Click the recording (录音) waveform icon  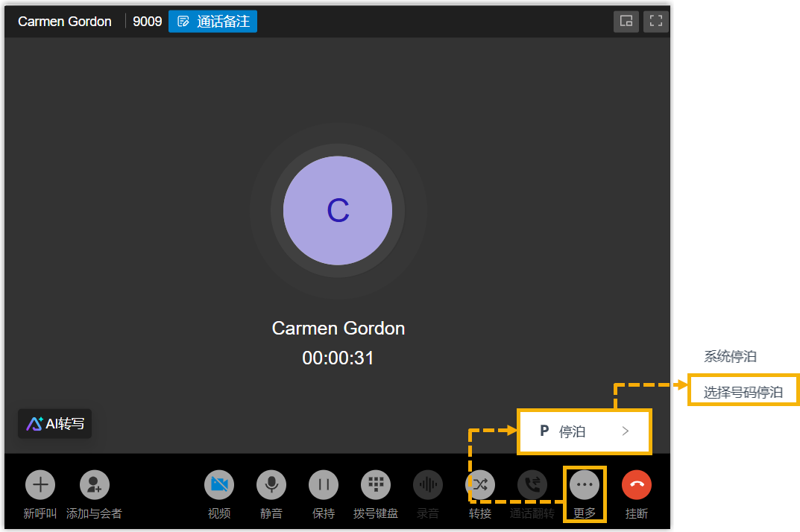point(428,485)
